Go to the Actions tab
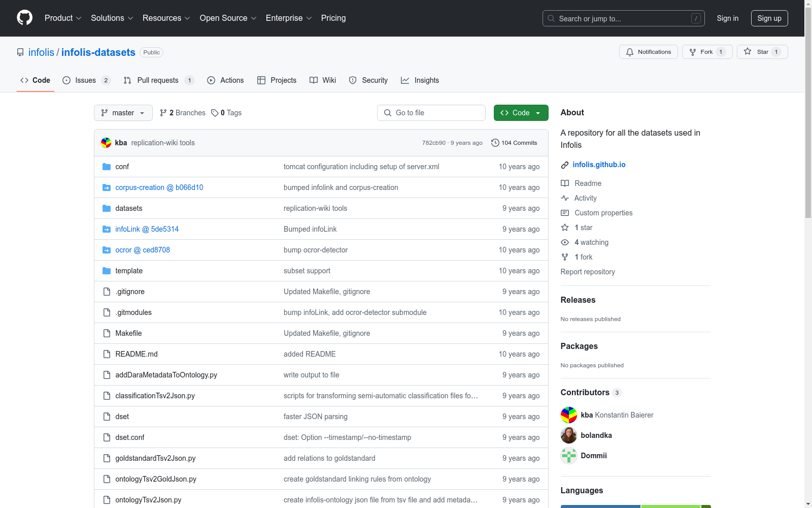This screenshot has width=812, height=508. (225, 80)
